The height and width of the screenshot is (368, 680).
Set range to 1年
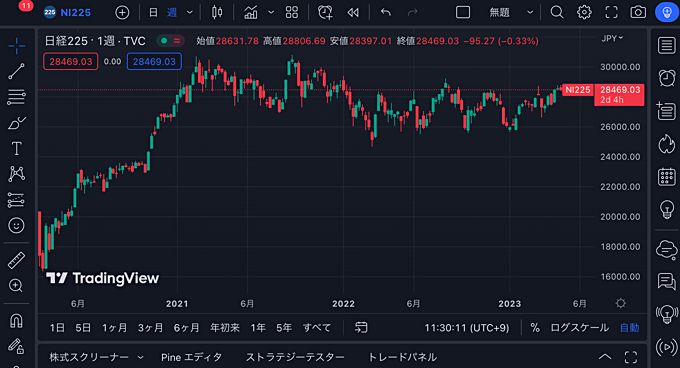click(258, 328)
